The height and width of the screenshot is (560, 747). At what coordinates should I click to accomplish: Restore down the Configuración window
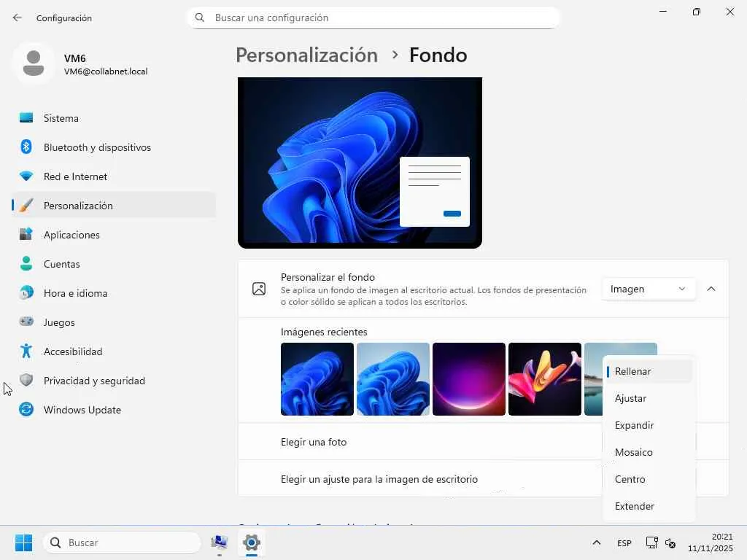click(697, 12)
